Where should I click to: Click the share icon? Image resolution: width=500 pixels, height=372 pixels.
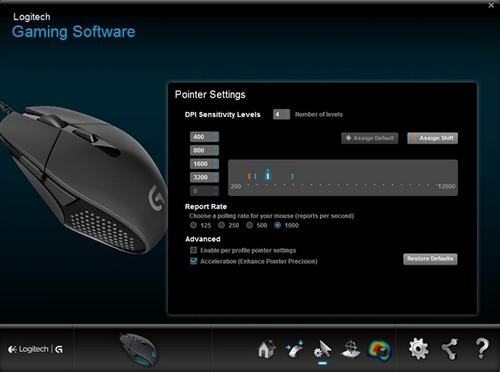coord(449,349)
